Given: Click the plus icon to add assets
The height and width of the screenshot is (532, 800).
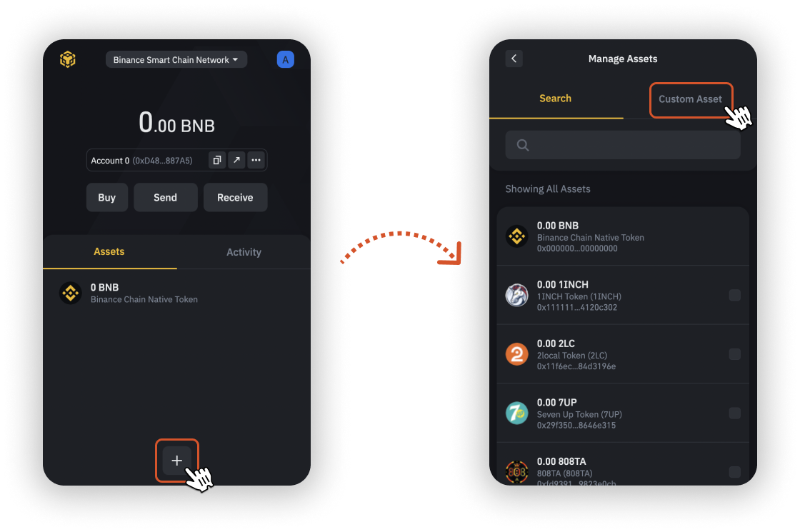Looking at the screenshot, I should 176,461.
